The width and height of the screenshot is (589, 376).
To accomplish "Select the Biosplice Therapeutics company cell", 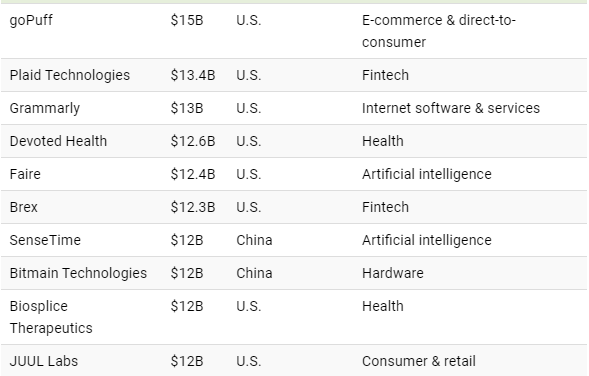I will click(51, 317).
